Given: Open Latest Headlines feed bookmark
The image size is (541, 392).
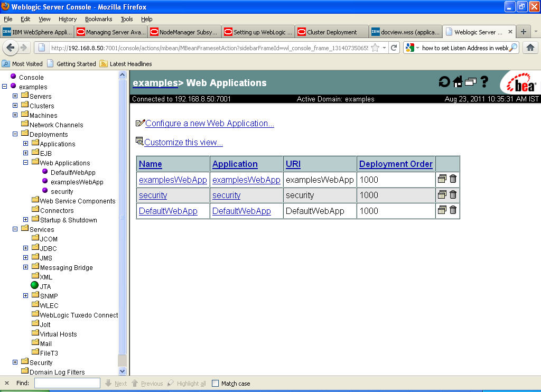Looking at the screenshot, I should [126, 64].
